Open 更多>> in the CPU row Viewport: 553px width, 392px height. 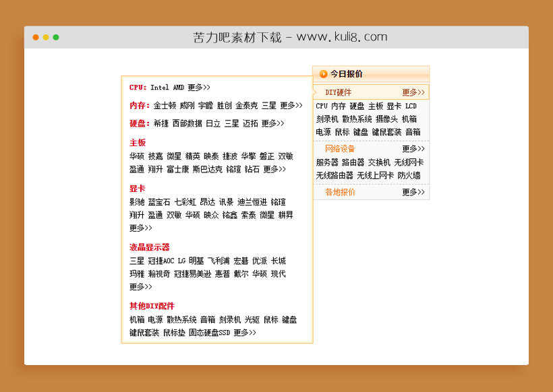[x=199, y=88]
